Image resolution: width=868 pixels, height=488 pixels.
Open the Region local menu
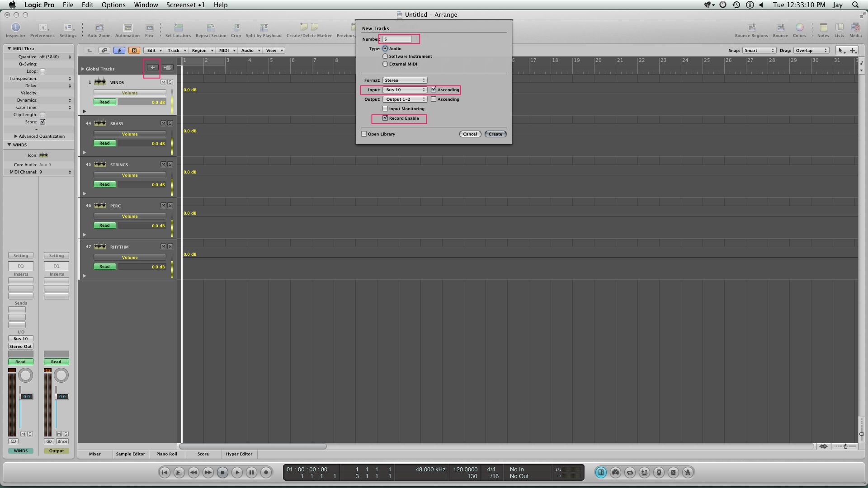click(202, 50)
